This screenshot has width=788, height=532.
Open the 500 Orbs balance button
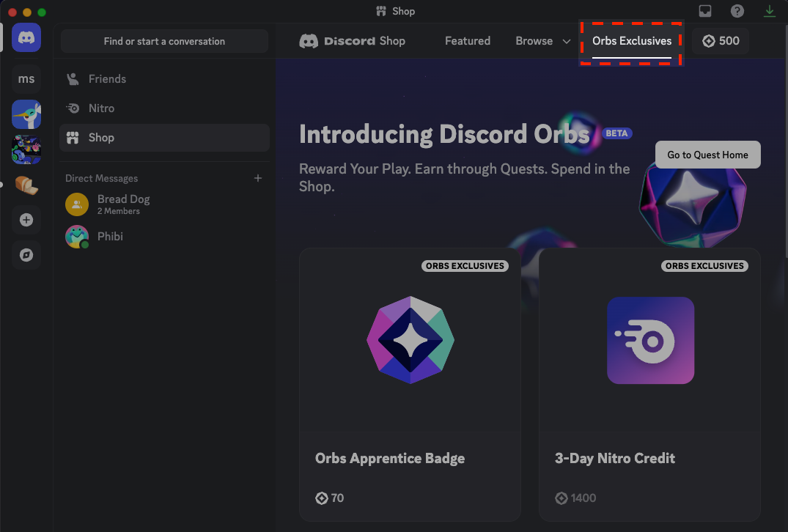[x=721, y=41]
